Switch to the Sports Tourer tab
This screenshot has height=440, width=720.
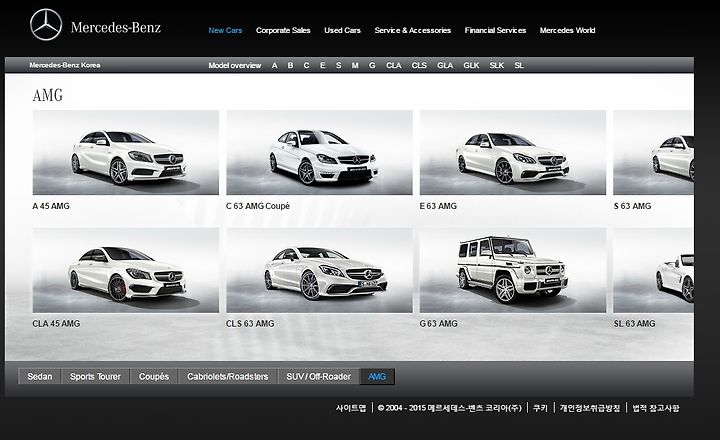point(95,377)
